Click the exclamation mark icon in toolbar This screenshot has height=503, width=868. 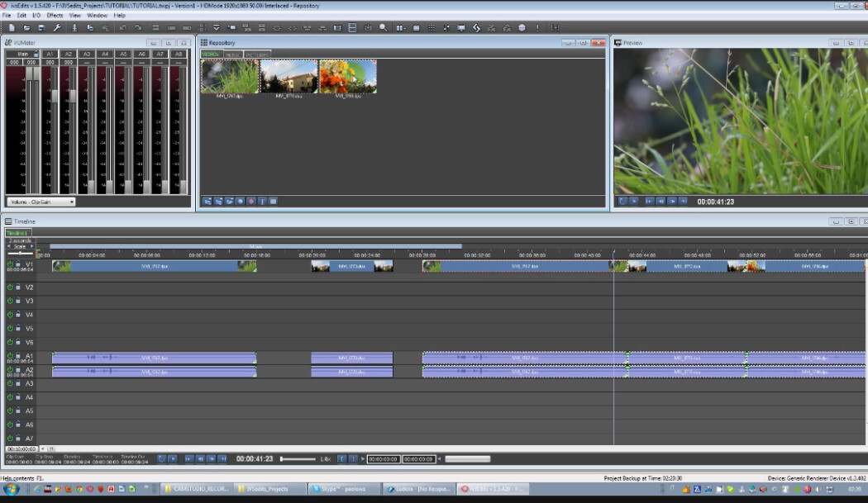point(537,27)
